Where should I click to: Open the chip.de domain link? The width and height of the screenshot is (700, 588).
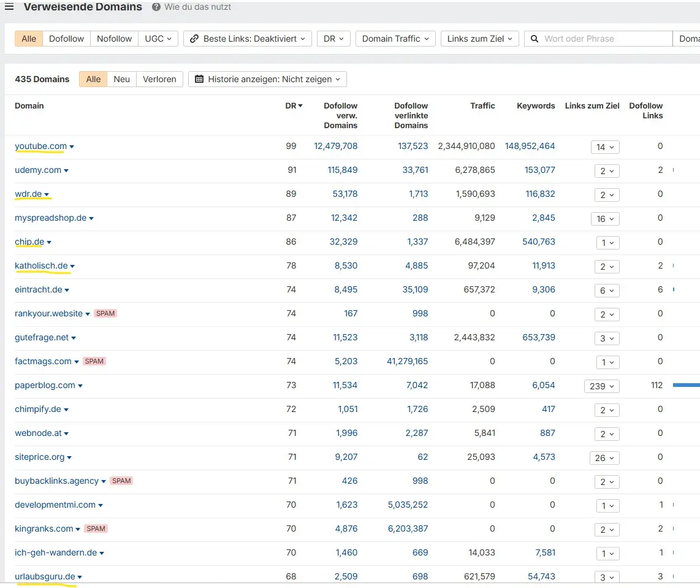coord(29,242)
